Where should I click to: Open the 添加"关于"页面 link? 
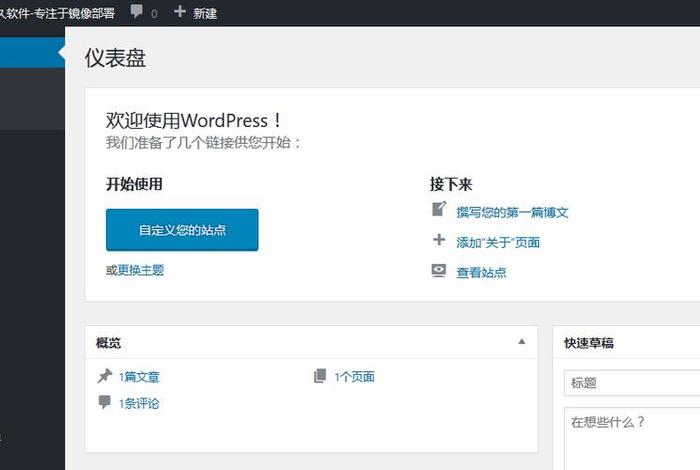[x=498, y=242]
